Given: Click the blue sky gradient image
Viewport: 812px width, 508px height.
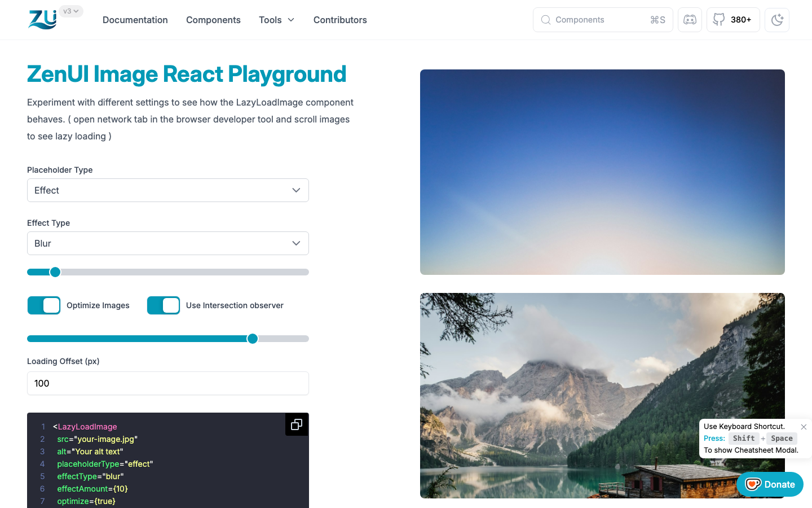Looking at the screenshot, I should pyautogui.click(x=602, y=172).
